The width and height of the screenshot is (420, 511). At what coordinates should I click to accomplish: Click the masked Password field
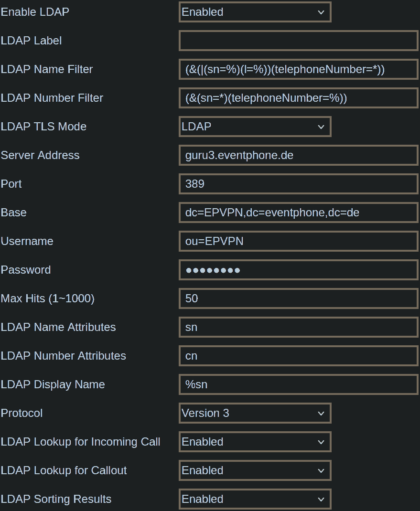click(299, 270)
